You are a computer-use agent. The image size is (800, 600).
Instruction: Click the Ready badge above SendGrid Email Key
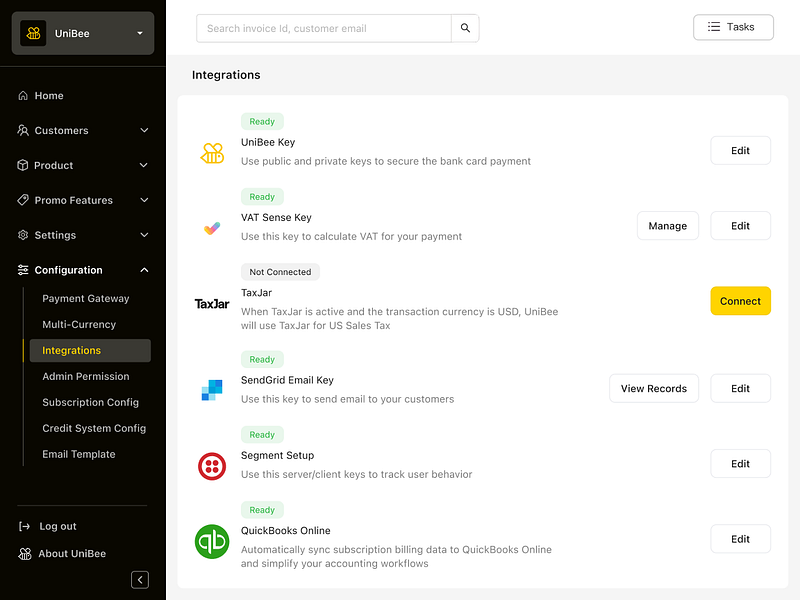[262, 359]
